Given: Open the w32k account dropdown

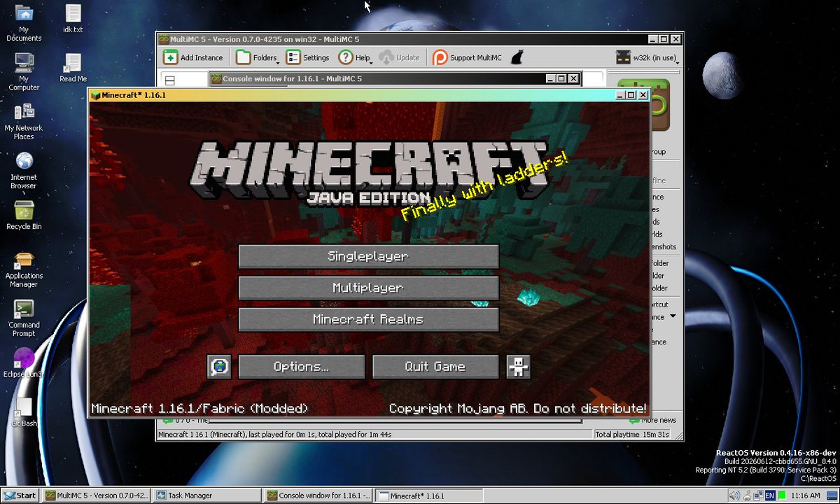Looking at the screenshot, I should click(x=647, y=57).
